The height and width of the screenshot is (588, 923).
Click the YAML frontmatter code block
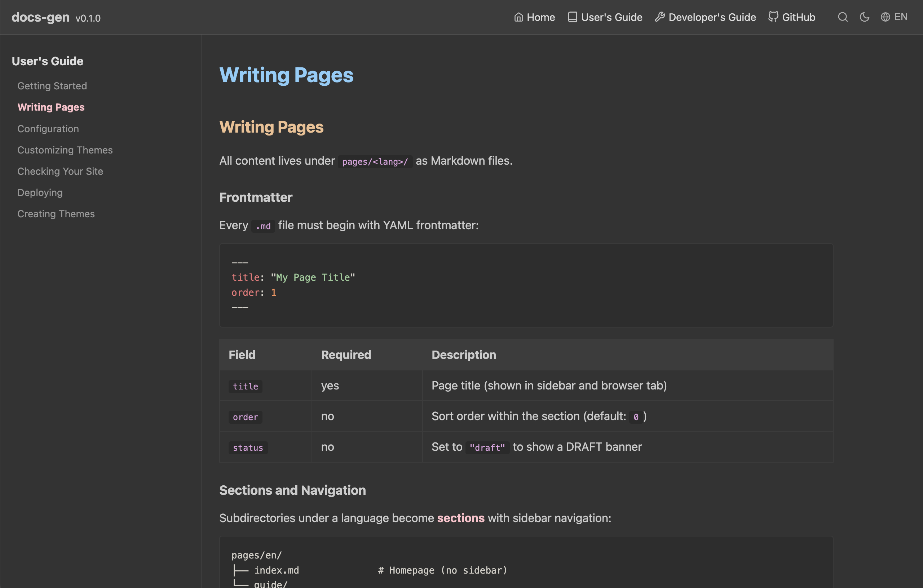click(x=526, y=285)
